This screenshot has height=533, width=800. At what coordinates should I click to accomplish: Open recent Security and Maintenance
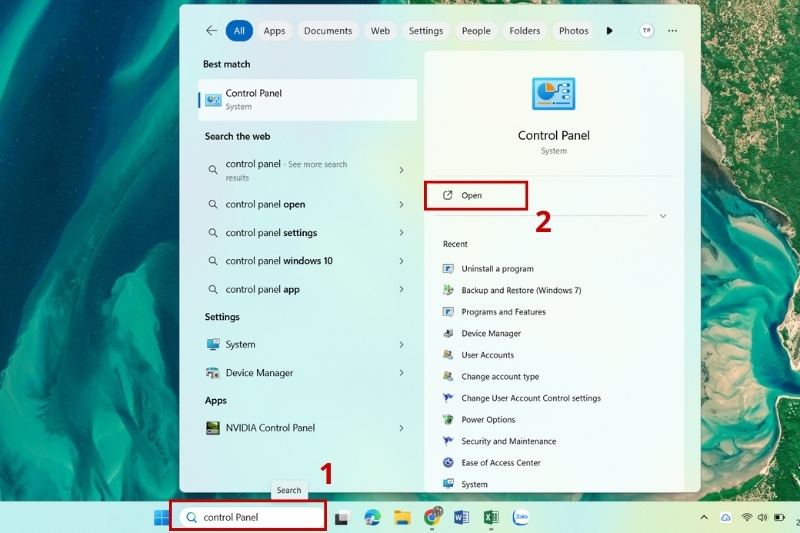tap(509, 441)
